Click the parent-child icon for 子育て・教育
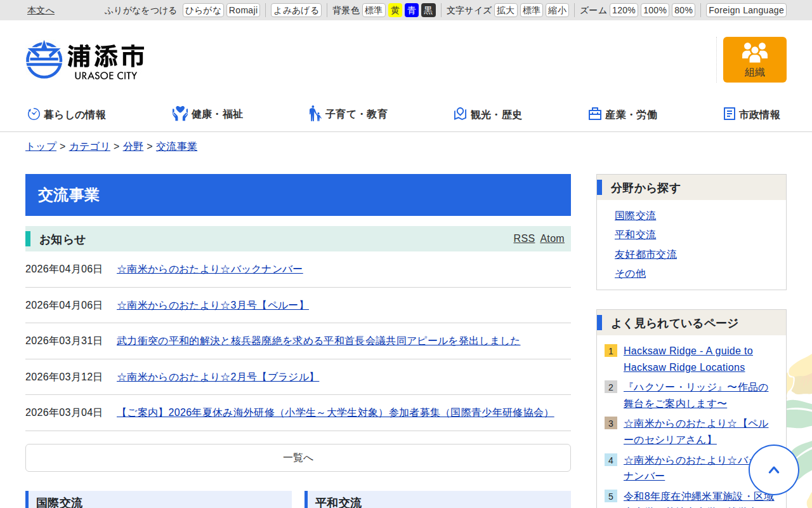Screen dimensions: 812x508 click(315, 114)
